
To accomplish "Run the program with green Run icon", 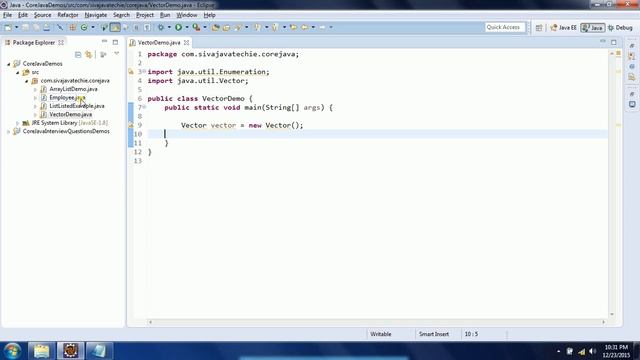I will [178, 27].
